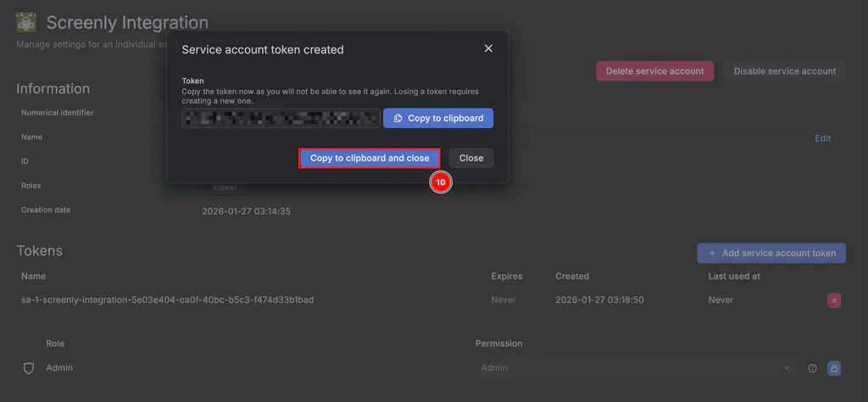
Task: Click the Copy to clipboard button
Action: point(438,118)
